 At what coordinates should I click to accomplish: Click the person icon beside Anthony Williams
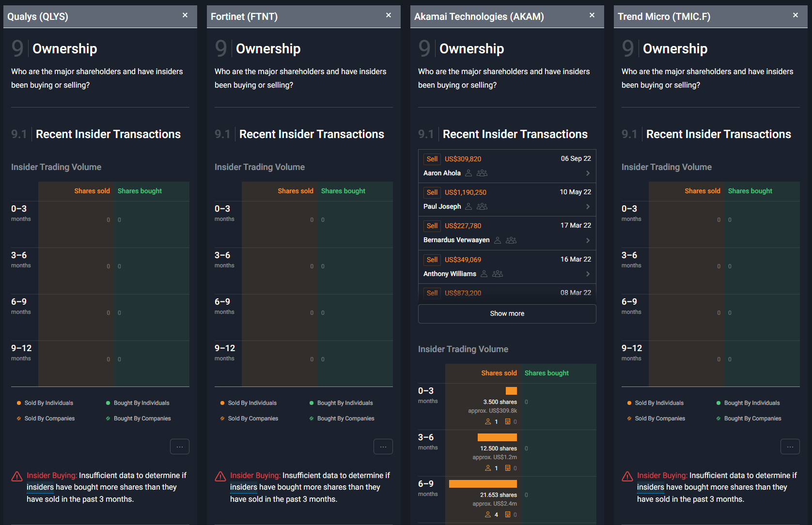[x=484, y=274]
